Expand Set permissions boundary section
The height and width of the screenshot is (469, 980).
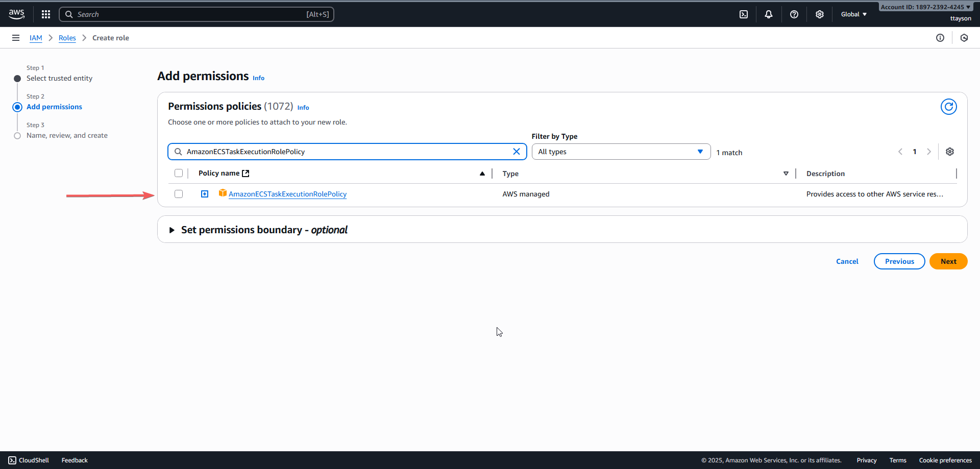click(x=172, y=230)
